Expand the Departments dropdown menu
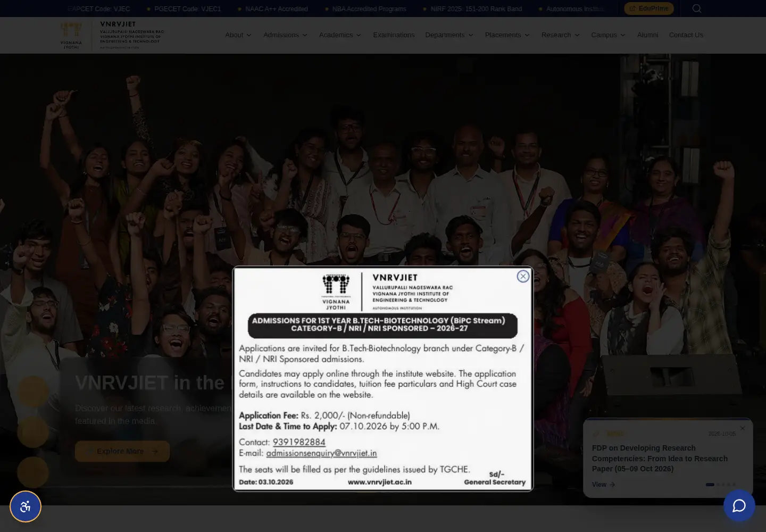The width and height of the screenshot is (766, 532). (449, 35)
